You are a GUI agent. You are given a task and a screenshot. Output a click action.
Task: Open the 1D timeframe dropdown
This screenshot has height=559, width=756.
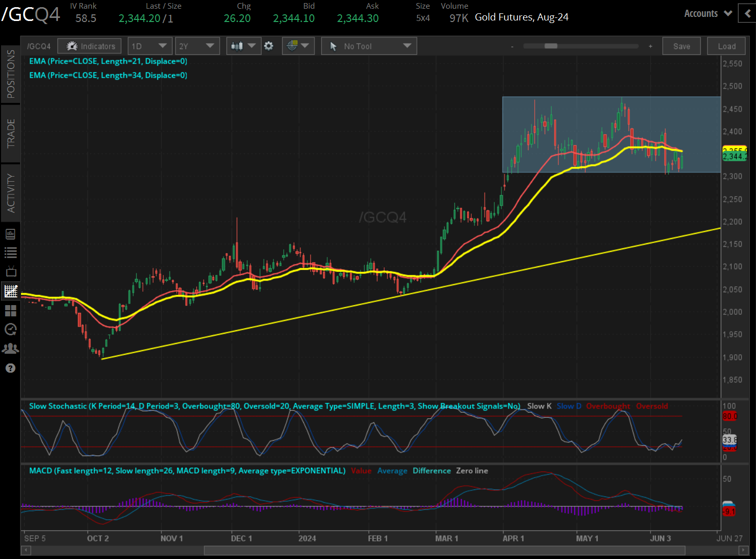coord(150,46)
